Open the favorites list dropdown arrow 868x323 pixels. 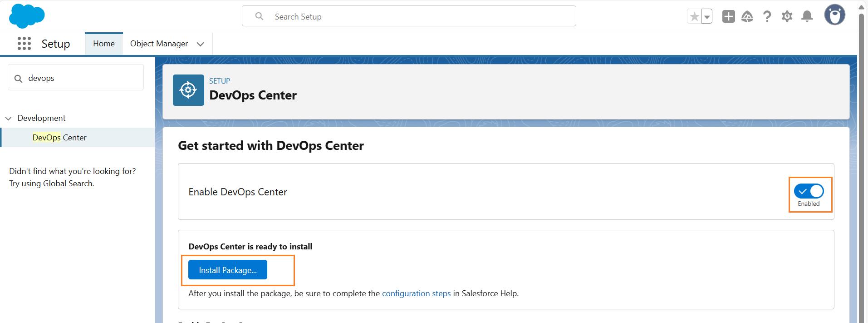[707, 17]
